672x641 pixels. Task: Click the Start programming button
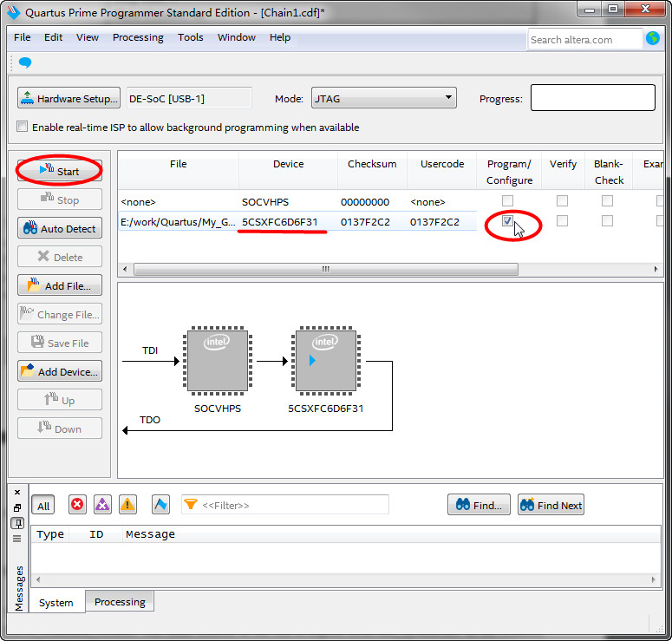[60, 171]
